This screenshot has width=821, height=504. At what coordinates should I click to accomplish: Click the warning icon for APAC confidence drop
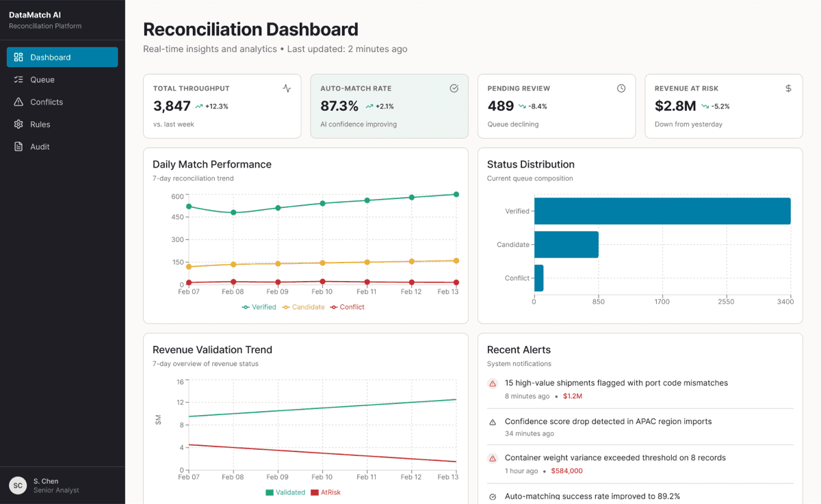(x=493, y=422)
